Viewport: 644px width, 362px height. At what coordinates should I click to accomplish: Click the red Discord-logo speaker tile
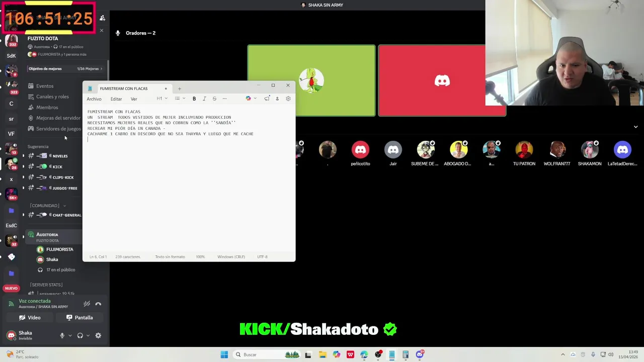pyautogui.click(x=442, y=80)
